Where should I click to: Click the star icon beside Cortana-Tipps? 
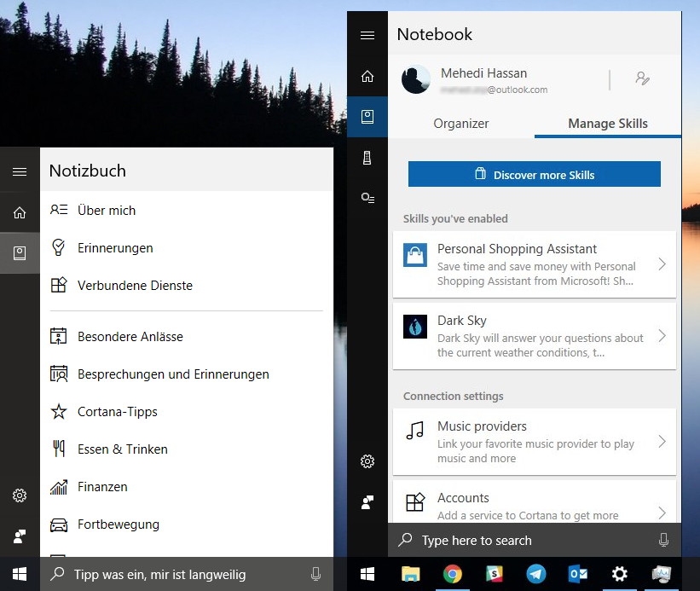point(59,411)
